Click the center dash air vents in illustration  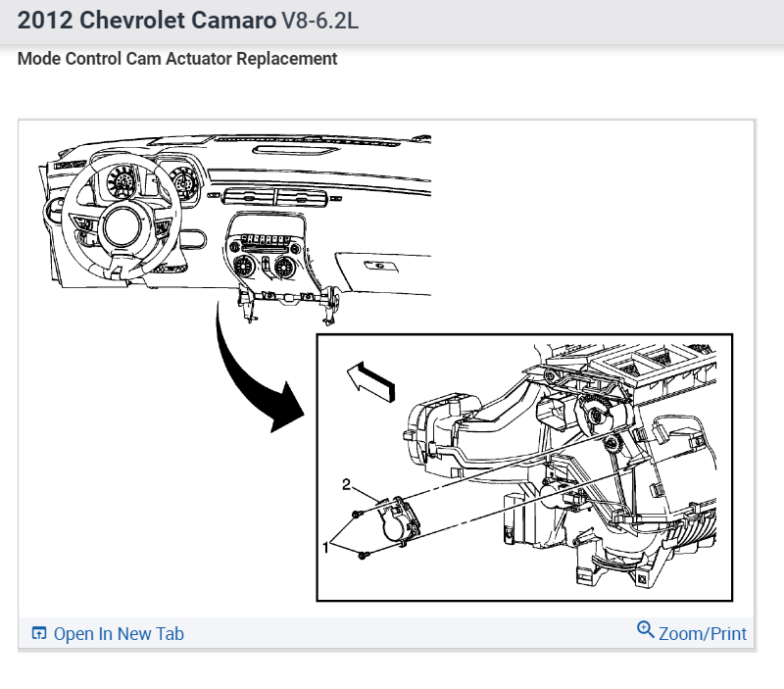(274, 197)
